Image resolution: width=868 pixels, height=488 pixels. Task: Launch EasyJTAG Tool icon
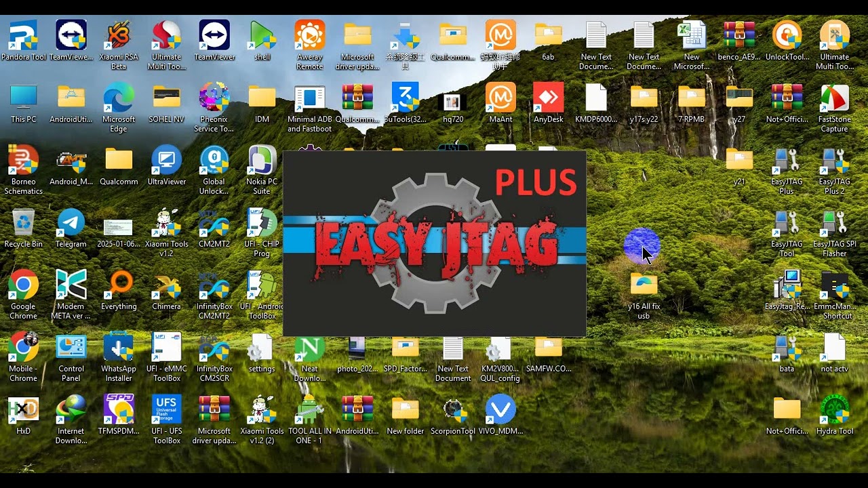pos(787,232)
